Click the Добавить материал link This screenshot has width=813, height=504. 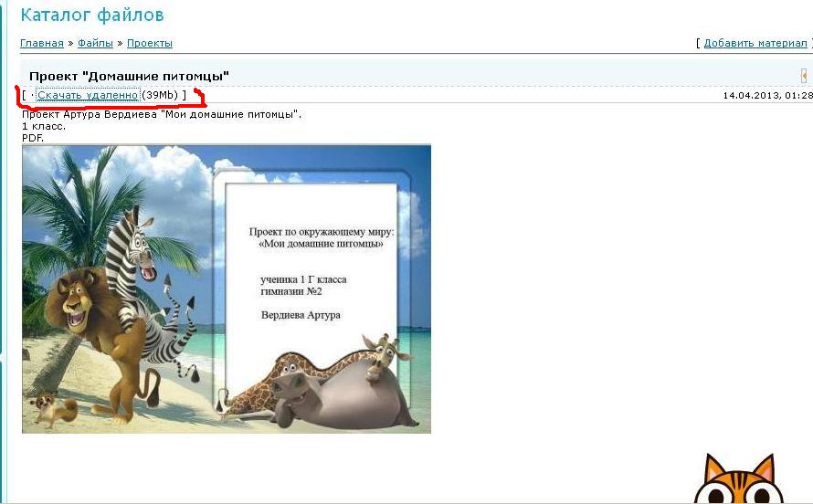(755, 44)
